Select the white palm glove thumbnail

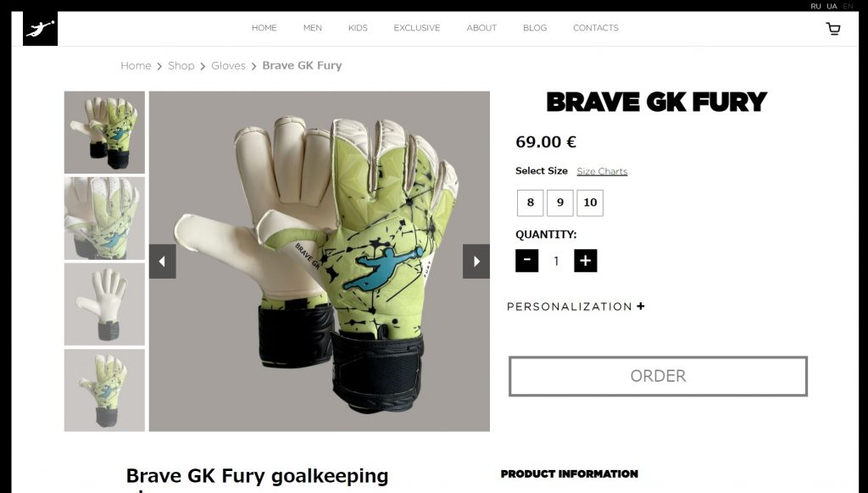(x=104, y=304)
